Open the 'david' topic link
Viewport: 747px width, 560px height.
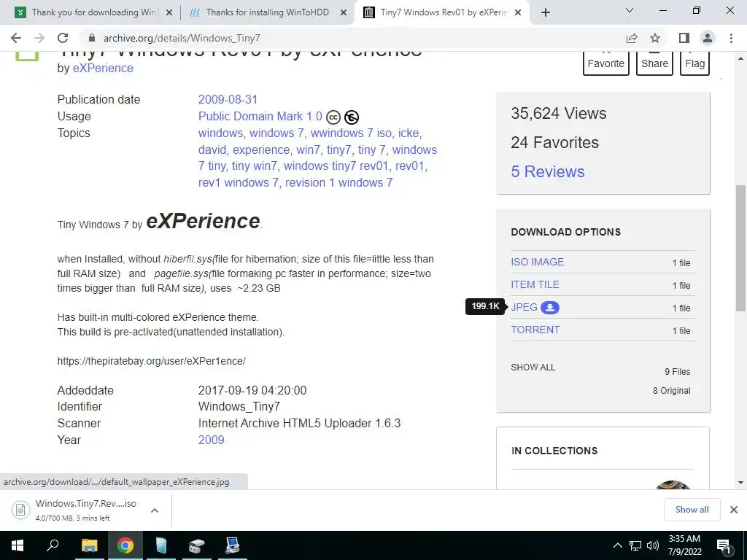(x=212, y=149)
